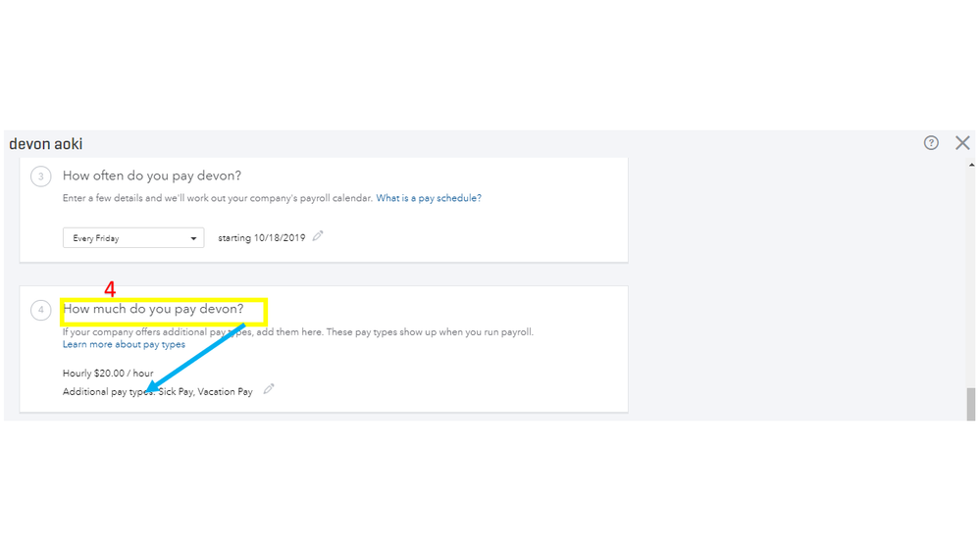Viewport: 980px width, 551px height.
Task: Follow the 'What is a pay schedule?' link
Action: pyautogui.click(x=429, y=198)
